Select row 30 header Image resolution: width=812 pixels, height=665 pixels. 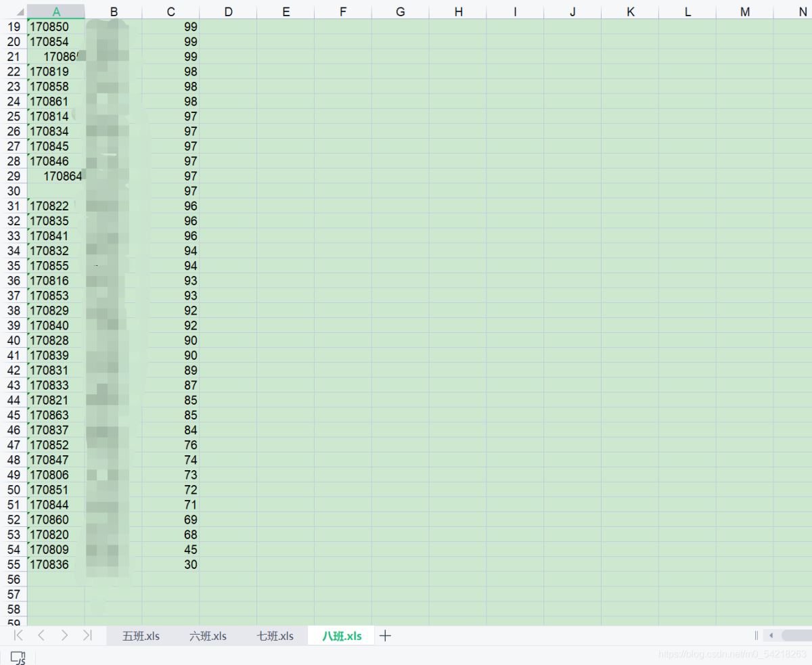(x=14, y=191)
